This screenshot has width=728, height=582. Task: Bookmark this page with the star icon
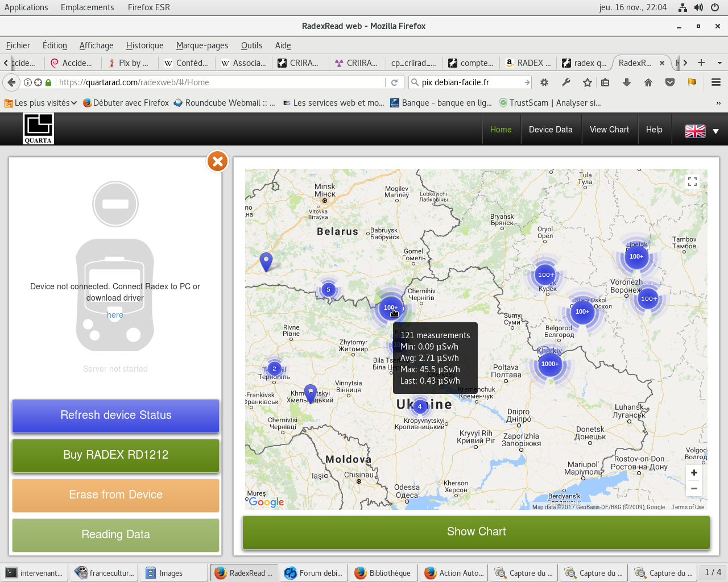[x=588, y=82]
